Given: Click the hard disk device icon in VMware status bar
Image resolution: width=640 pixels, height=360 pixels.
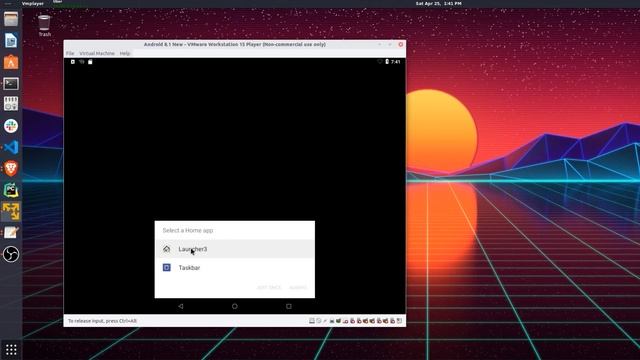Looking at the screenshot, I should point(312,321).
